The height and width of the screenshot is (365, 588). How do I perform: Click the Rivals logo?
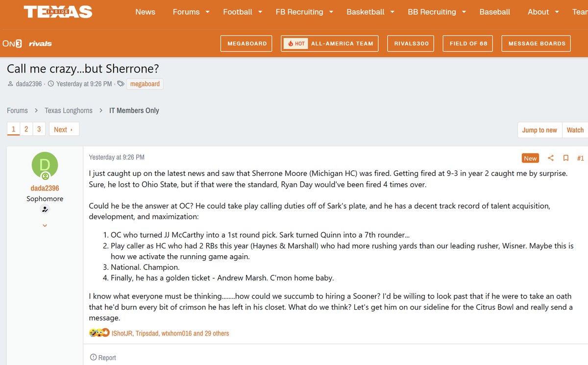click(x=40, y=44)
